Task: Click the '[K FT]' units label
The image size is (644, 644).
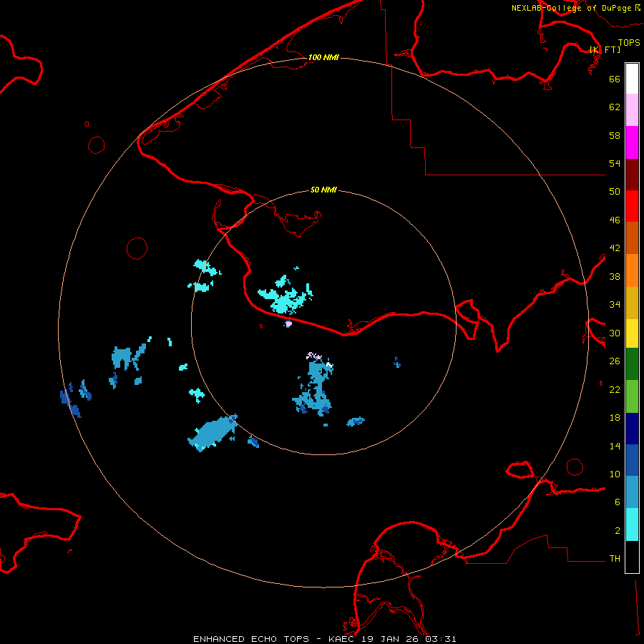Action: pos(605,49)
